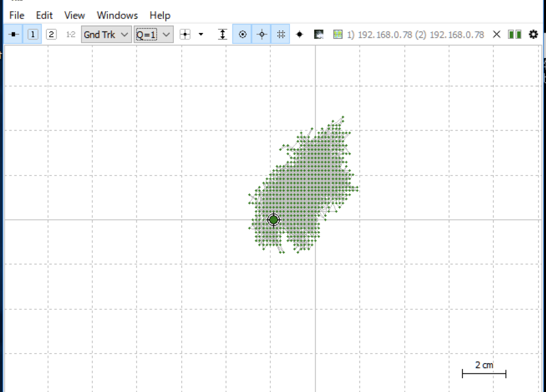The height and width of the screenshot is (392, 546).
Task: Open the Help menu
Action: (x=160, y=15)
